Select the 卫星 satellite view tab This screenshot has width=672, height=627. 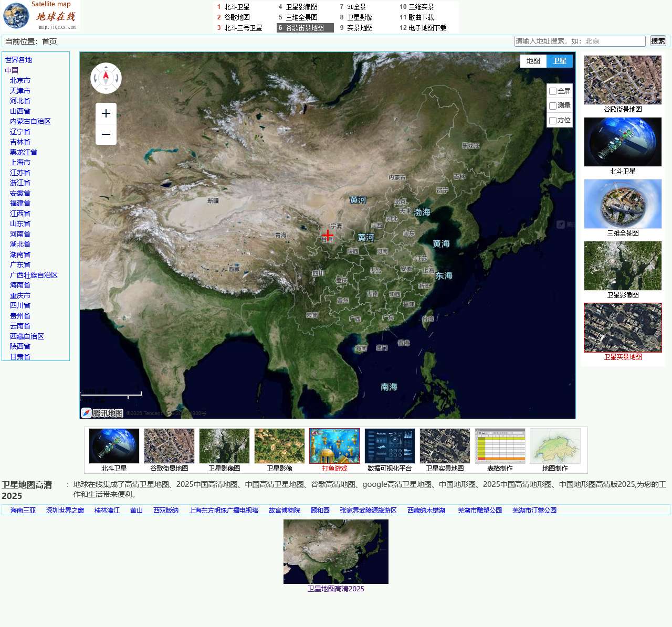coord(559,61)
